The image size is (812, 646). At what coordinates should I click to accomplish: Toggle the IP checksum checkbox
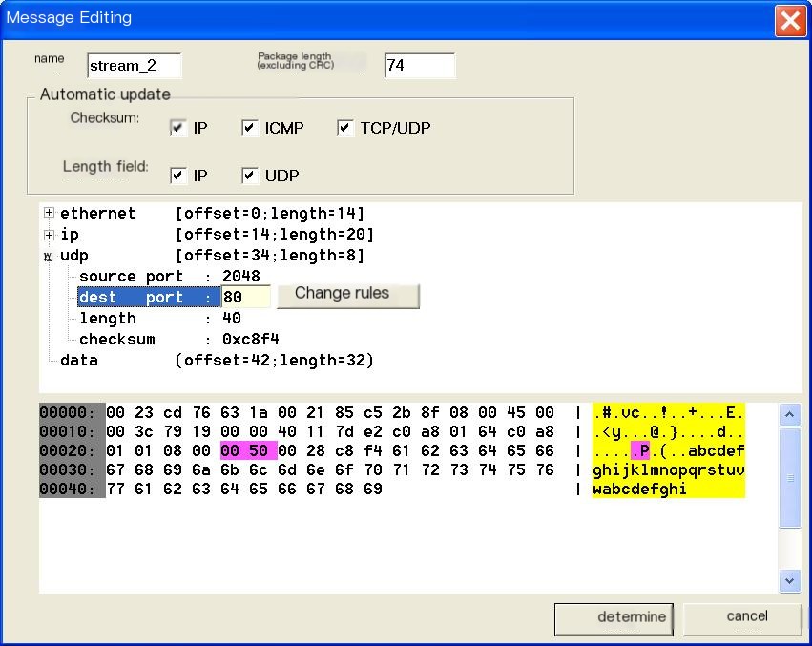tap(177, 128)
